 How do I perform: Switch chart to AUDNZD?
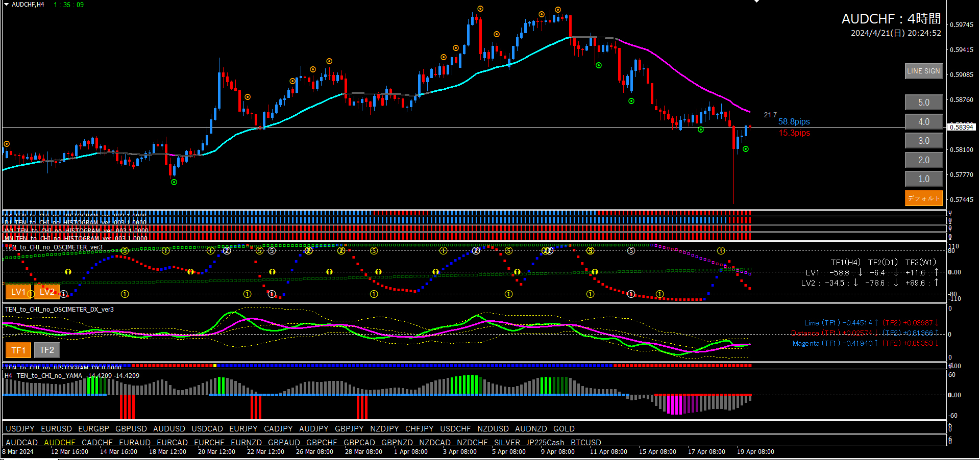pos(531,429)
